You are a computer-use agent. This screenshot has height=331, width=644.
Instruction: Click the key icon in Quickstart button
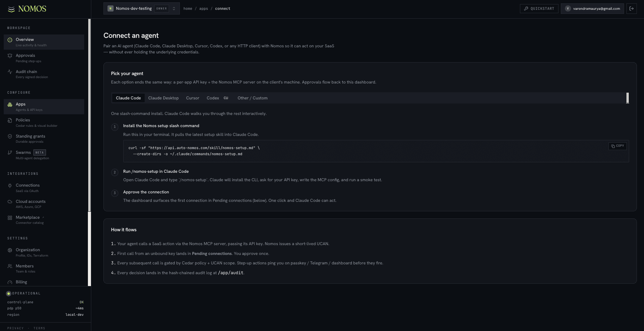click(526, 8)
